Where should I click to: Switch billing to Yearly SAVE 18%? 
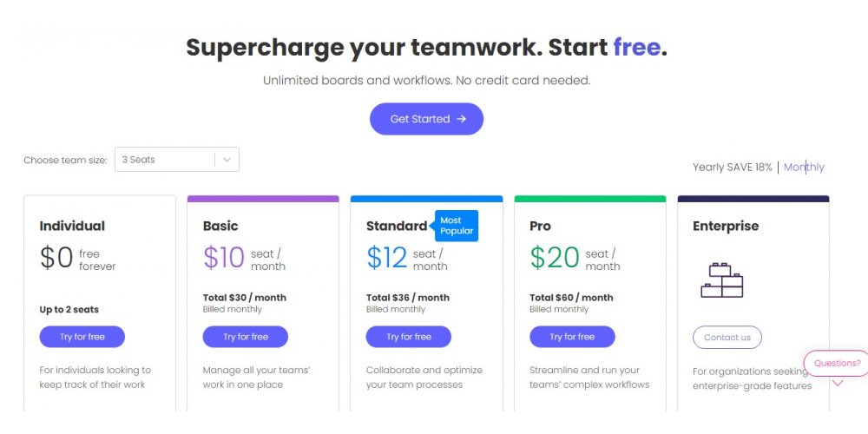point(732,167)
